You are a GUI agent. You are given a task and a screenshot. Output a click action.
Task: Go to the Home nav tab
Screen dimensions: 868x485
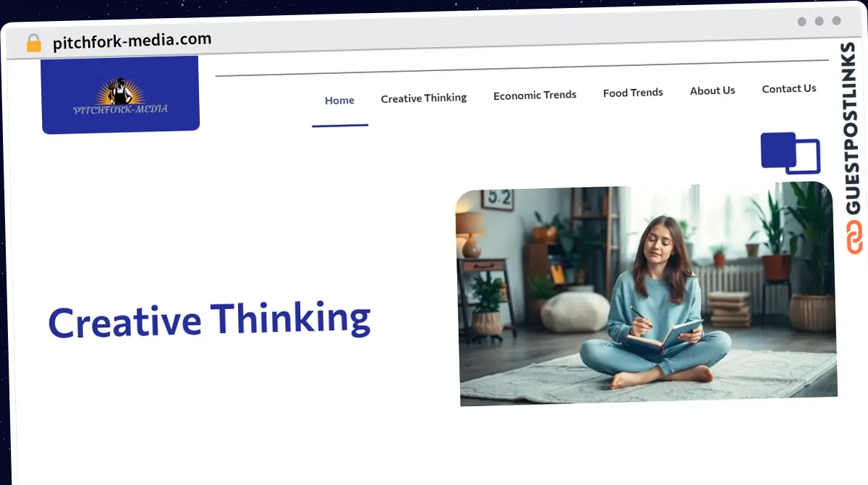[339, 101]
